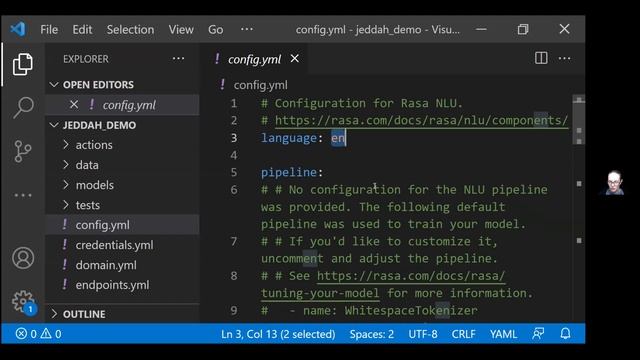Close the config.yml editor tab
The image size is (640, 360).
[x=295, y=59]
